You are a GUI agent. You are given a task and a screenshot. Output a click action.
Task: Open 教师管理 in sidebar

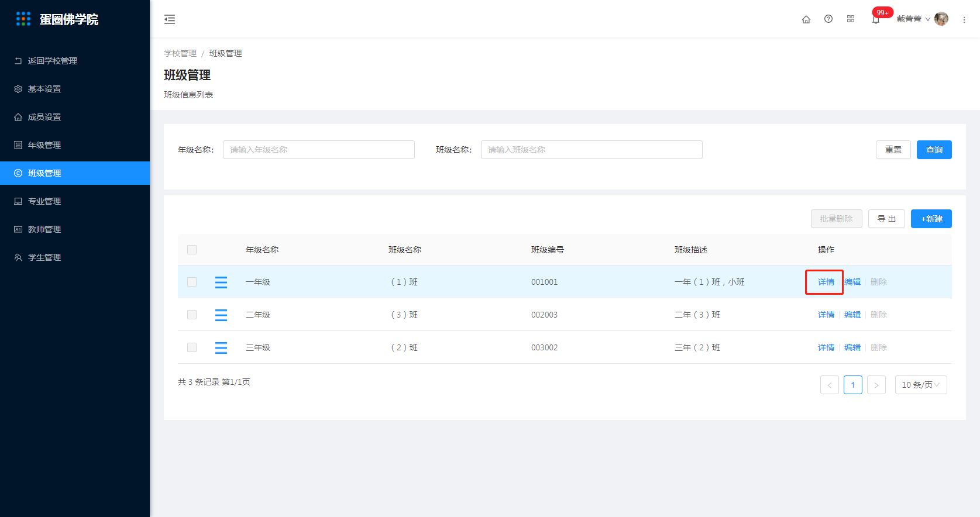[75, 229]
